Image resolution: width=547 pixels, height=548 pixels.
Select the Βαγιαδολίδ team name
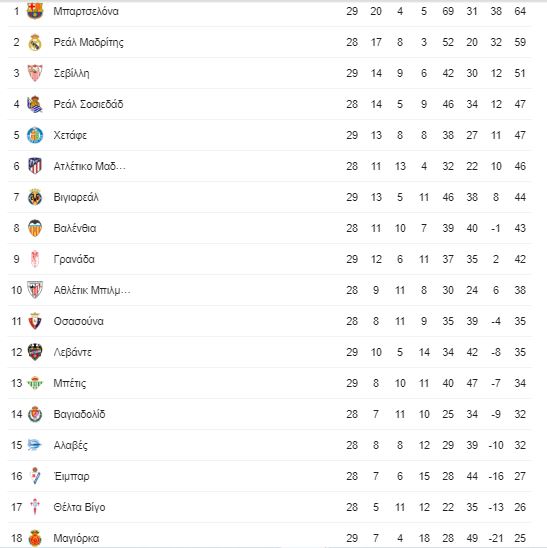79,414
